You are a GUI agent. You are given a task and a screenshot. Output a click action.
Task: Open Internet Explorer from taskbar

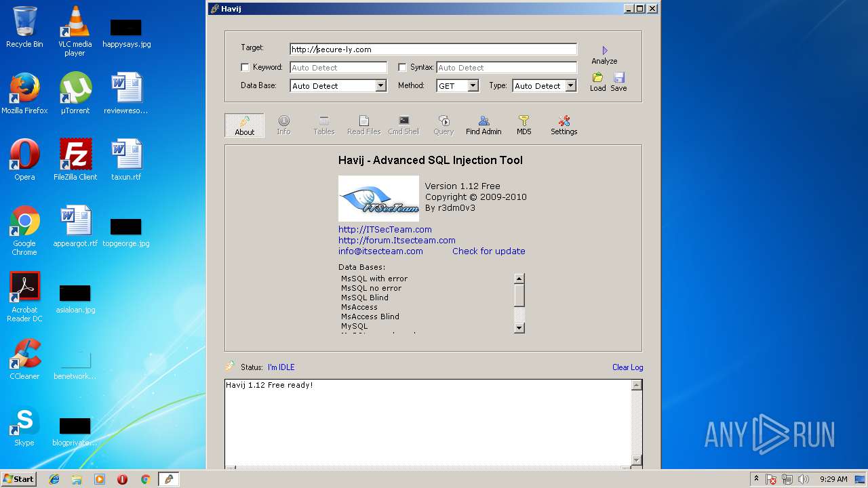(54, 479)
